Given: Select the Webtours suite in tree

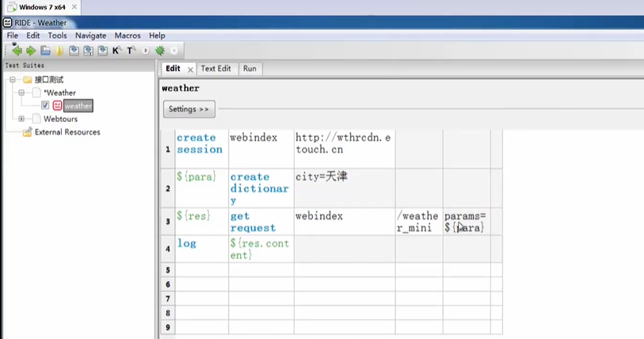Looking at the screenshot, I should 60,119.
